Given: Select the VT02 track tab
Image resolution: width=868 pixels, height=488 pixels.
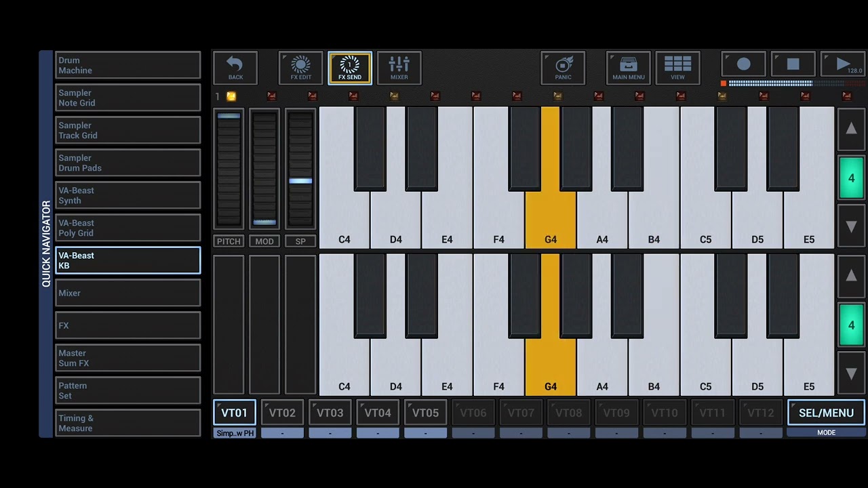Looking at the screenshot, I should [282, 413].
